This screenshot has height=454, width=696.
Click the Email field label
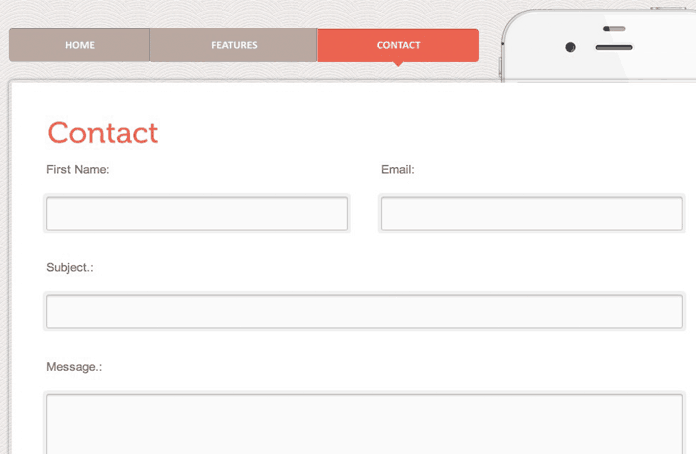[x=398, y=170]
